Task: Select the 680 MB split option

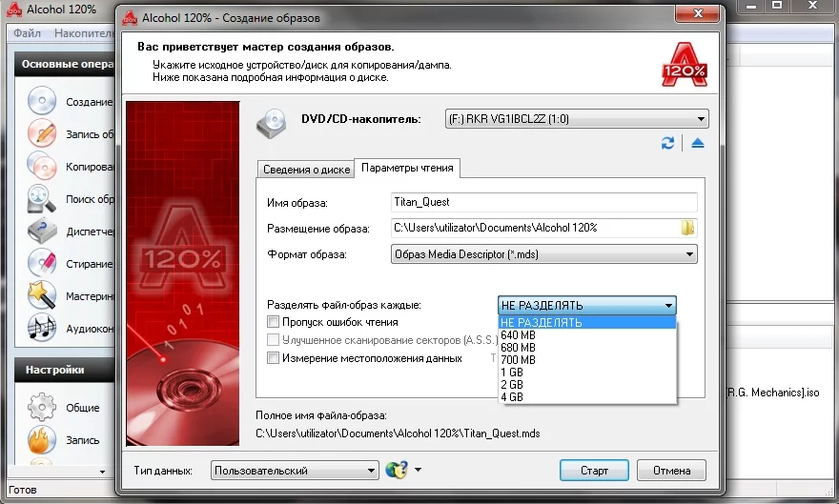Action: click(587, 348)
